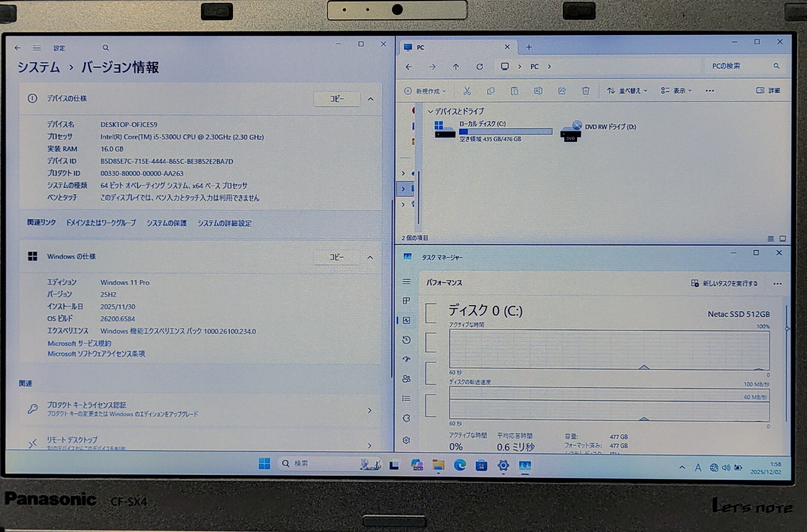Collapse the デバイスの仕様 section
This screenshot has width=807, height=532.
click(370, 99)
